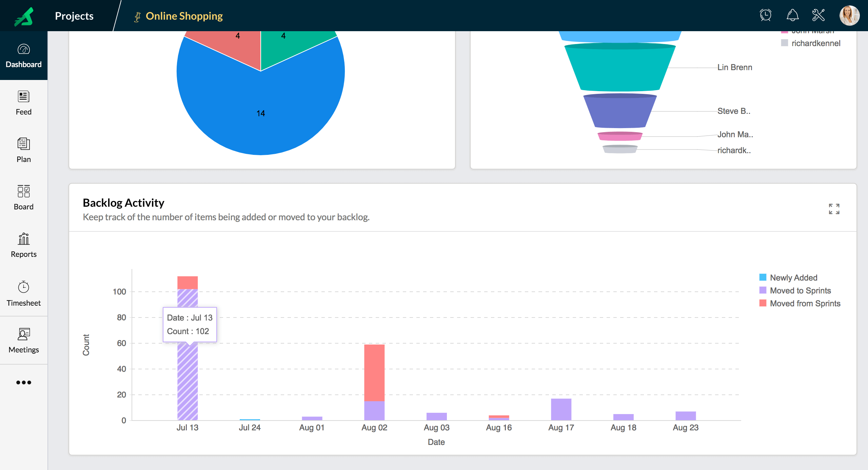Viewport: 868px width, 470px height.
Task: Toggle richardkennel legend swatch in funnel chart
Action: click(x=785, y=43)
